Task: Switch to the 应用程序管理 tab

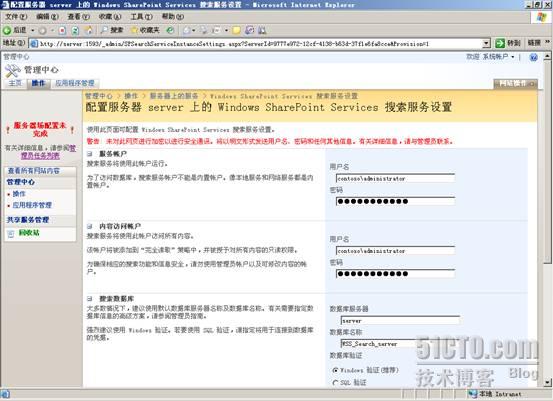Action: click(x=75, y=83)
